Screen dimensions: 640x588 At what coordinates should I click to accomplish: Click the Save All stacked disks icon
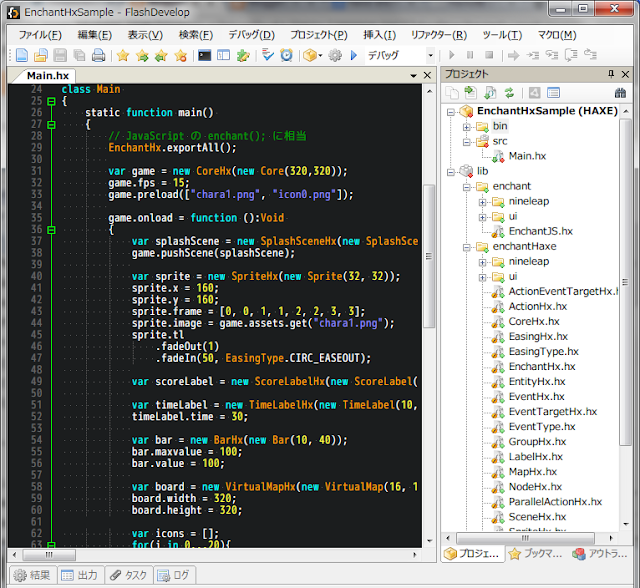[x=79, y=55]
